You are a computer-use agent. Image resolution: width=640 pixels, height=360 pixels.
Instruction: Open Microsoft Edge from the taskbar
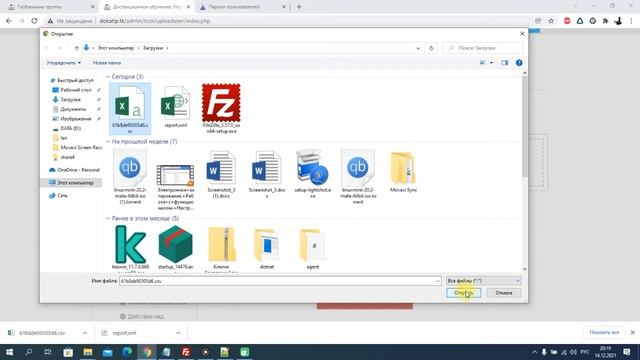(x=127, y=352)
